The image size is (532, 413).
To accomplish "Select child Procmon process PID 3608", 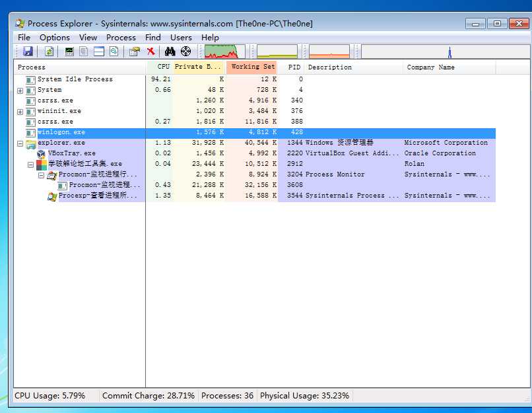I will (255, 185).
